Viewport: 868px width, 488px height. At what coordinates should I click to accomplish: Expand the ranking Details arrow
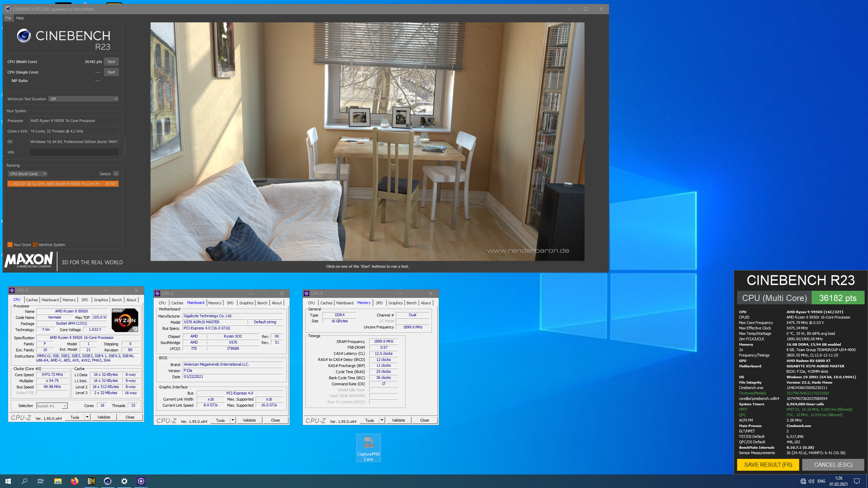click(116, 174)
